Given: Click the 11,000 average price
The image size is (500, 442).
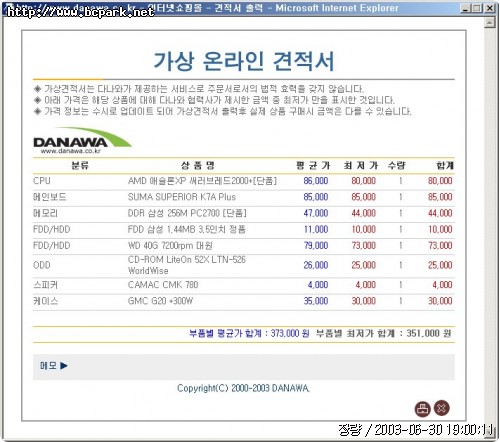Looking at the screenshot, I should (316, 229).
